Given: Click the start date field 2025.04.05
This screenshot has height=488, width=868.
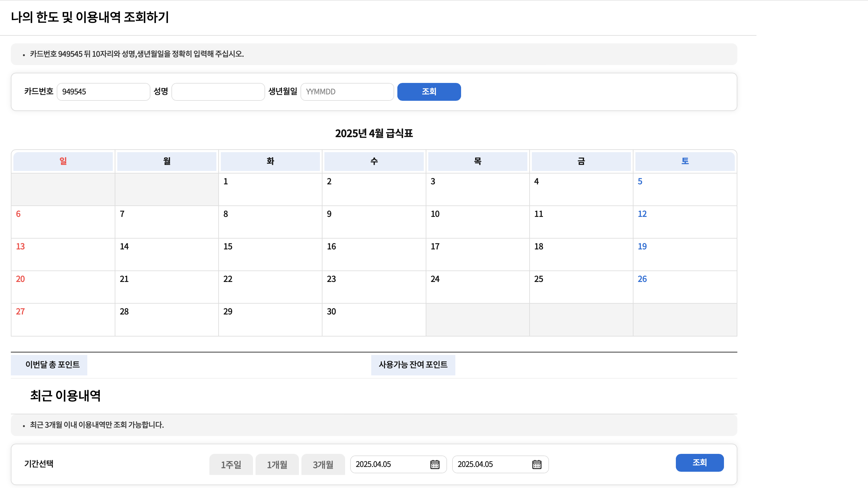Looking at the screenshot, I should (398, 464).
